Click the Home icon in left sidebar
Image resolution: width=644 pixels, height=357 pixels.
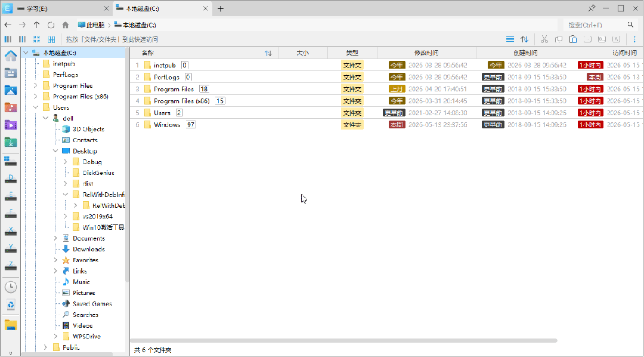11,55
